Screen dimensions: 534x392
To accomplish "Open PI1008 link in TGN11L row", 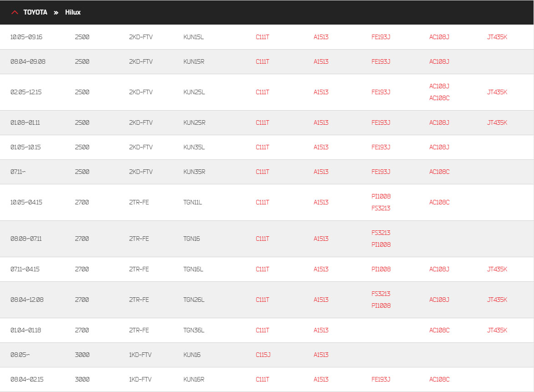I will [381, 196].
